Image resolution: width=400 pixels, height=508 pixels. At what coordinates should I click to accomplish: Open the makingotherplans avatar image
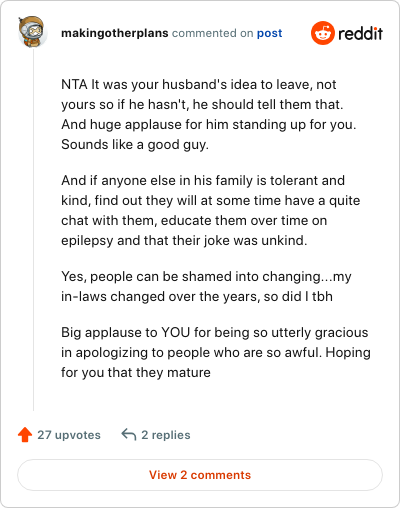(32, 32)
